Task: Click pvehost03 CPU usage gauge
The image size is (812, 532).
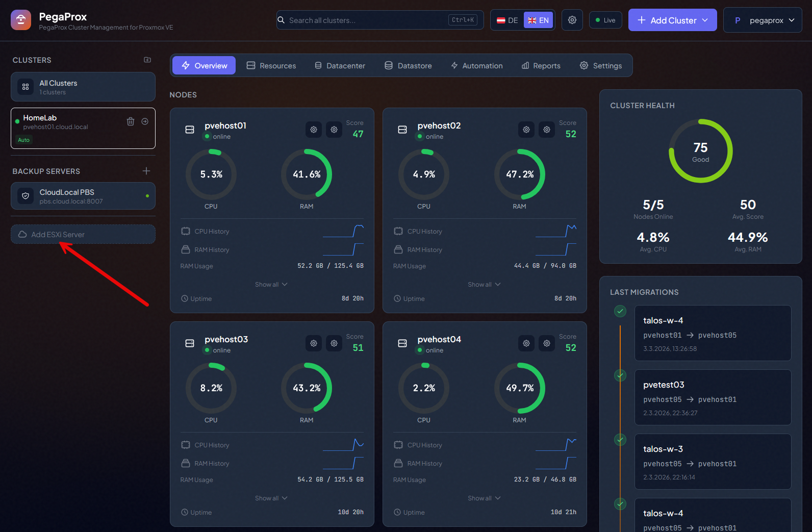Action: click(211, 388)
